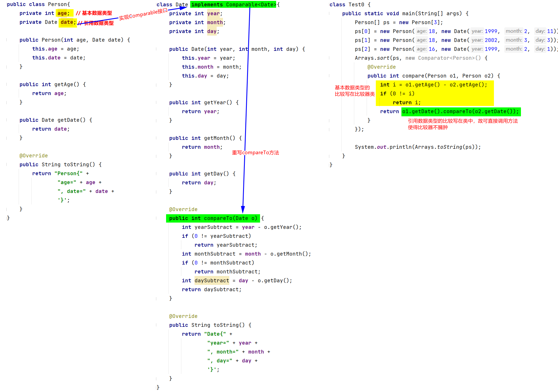Click @Override above Person's toString method
This screenshot has width=558, height=392.
pyautogui.click(x=34, y=156)
